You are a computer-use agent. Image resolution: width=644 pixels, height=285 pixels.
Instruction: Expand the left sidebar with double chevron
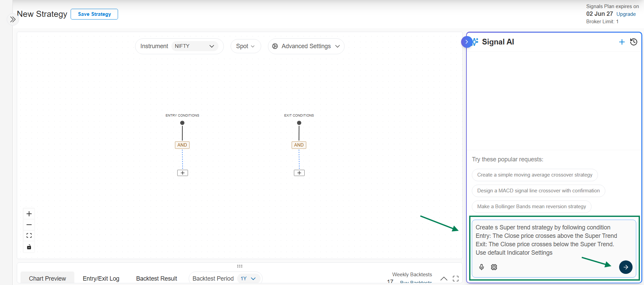(x=13, y=20)
